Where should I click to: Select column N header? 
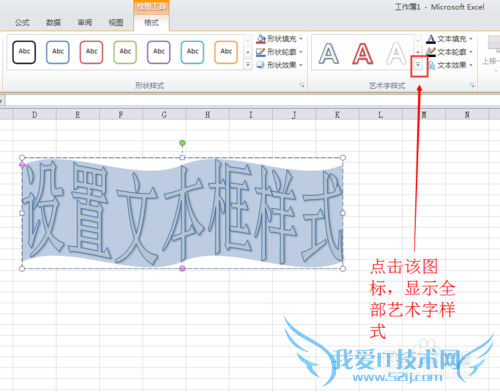tap(467, 115)
